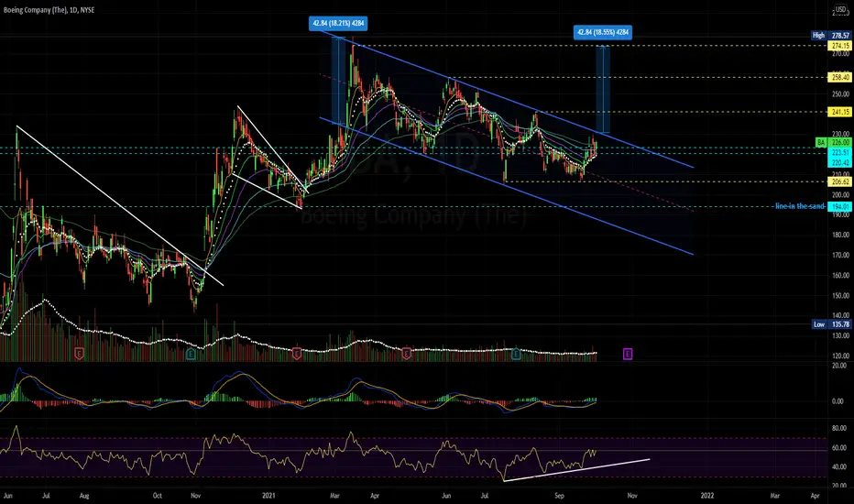This screenshot has height=504, width=854.
Task: Click the 150.00 price axis tick
Action: pos(840,296)
